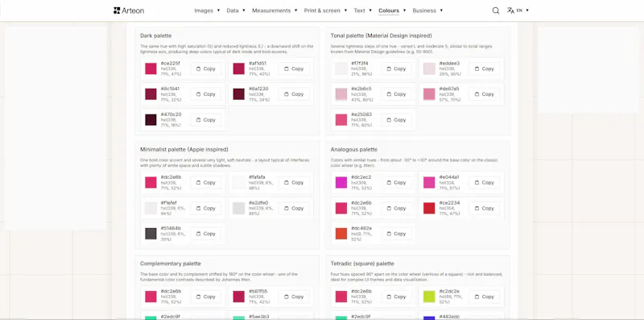This screenshot has height=320, width=644.
Task: Open the Measurements dropdown menu
Action: coord(275,10)
